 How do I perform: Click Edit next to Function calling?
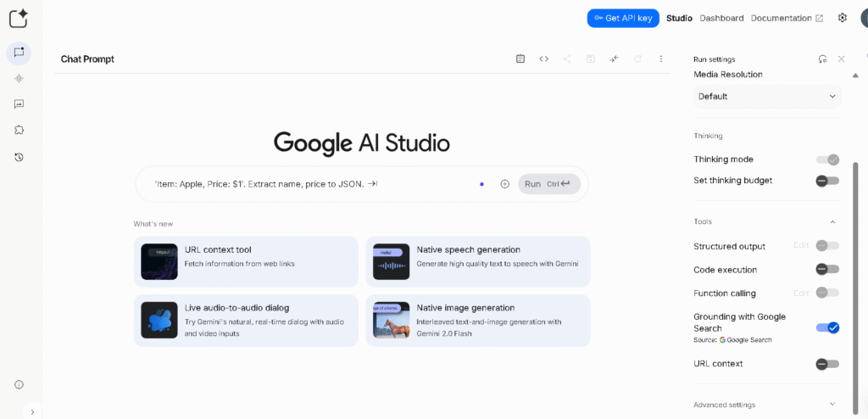coord(801,293)
